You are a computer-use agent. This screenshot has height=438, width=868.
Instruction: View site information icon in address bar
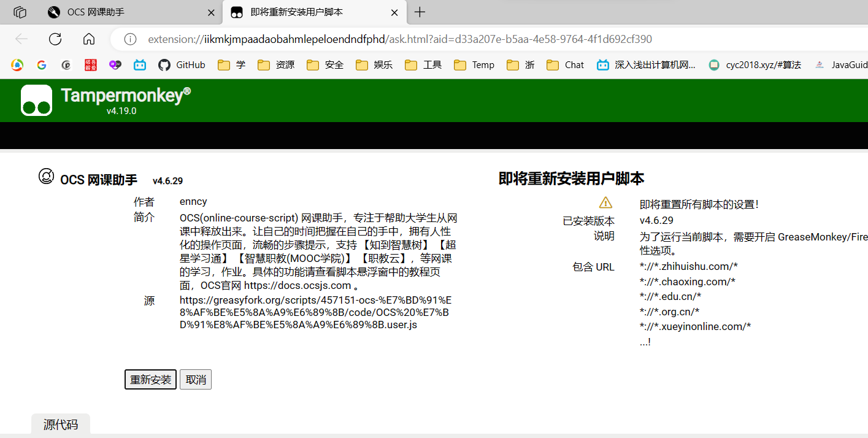click(130, 39)
